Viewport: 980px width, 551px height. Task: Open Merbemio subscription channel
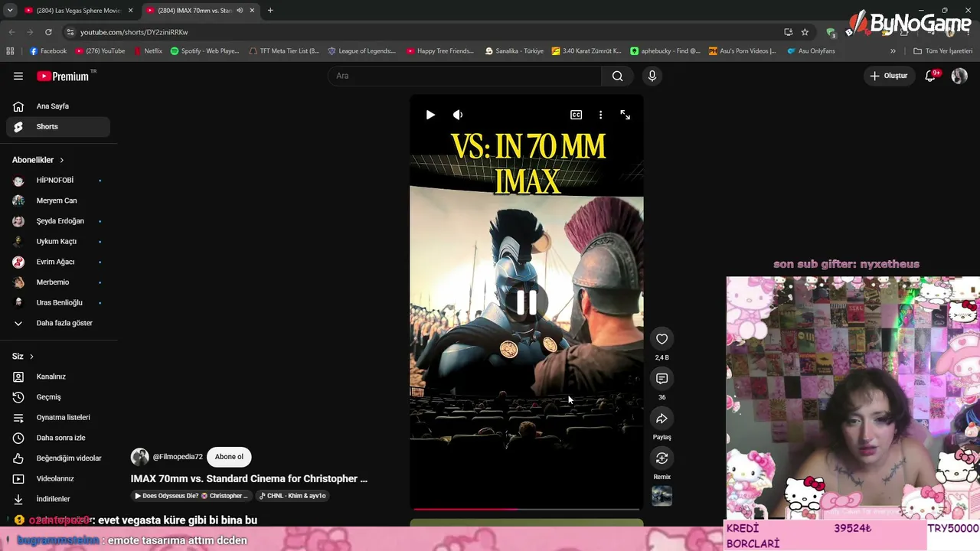click(x=58, y=282)
